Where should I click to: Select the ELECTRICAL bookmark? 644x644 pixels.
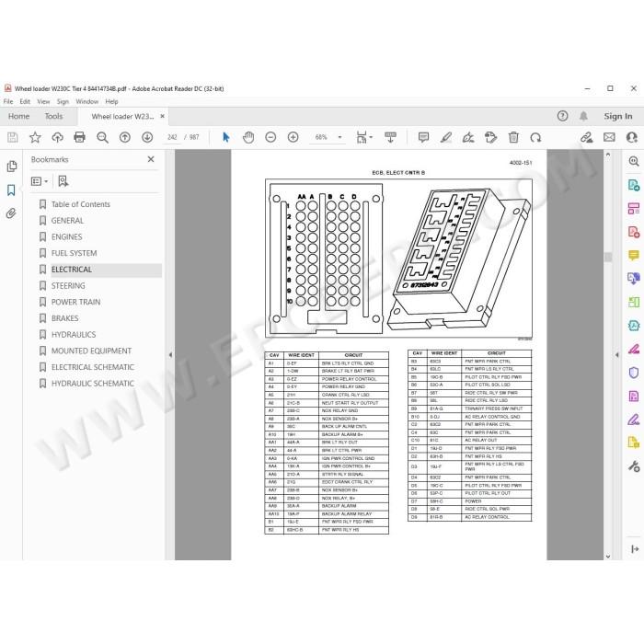[x=72, y=270]
